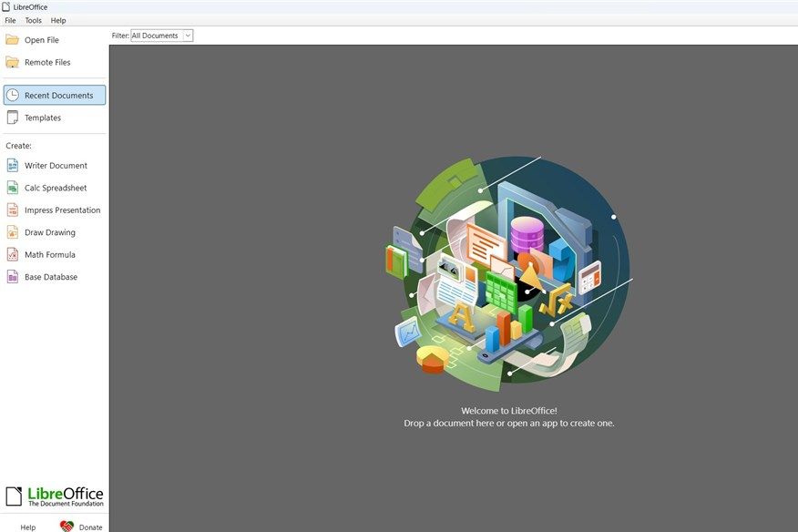Image resolution: width=798 pixels, height=532 pixels.
Task: Click the Writer Document icon
Action: point(12,166)
